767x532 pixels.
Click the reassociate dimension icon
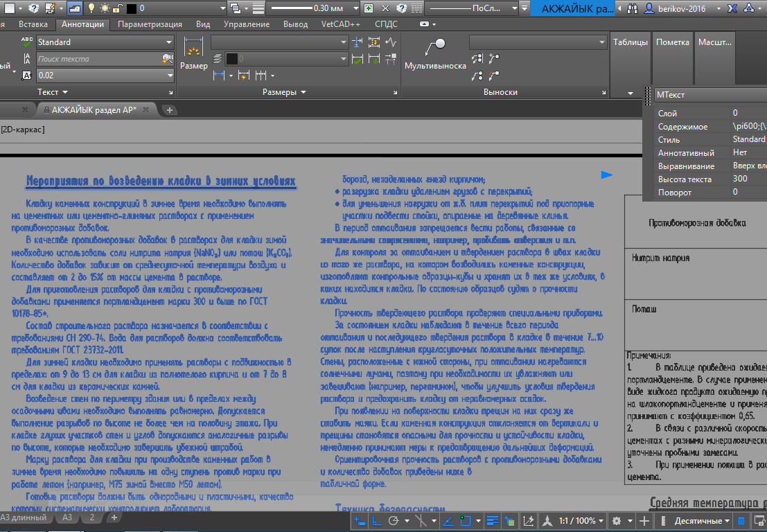click(390, 59)
